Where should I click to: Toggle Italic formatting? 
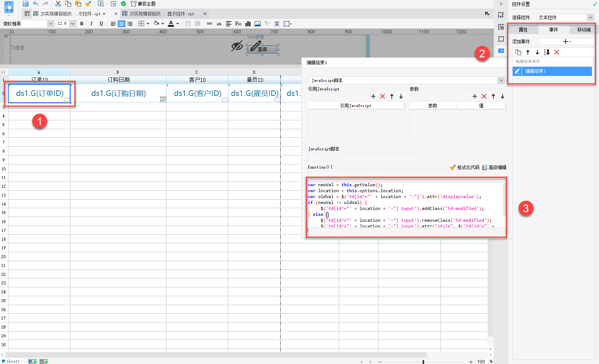click(92, 24)
